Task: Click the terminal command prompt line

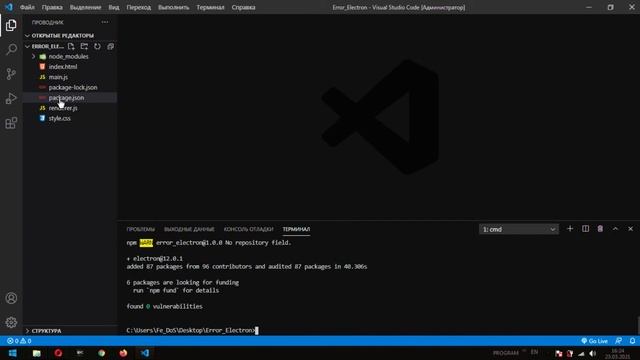Action: click(x=192, y=330)
